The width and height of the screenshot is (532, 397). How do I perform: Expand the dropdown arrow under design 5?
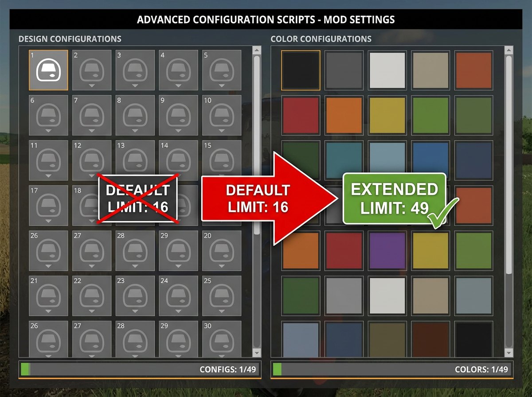click(x=222, y=85)
